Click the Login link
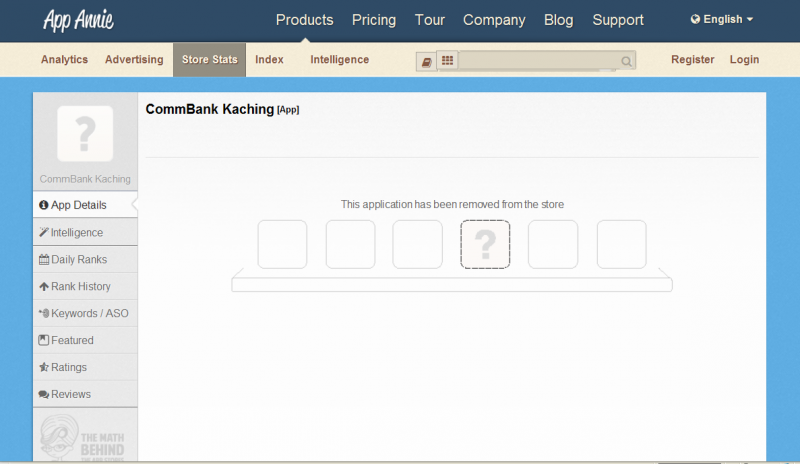 tap(744, 60)
